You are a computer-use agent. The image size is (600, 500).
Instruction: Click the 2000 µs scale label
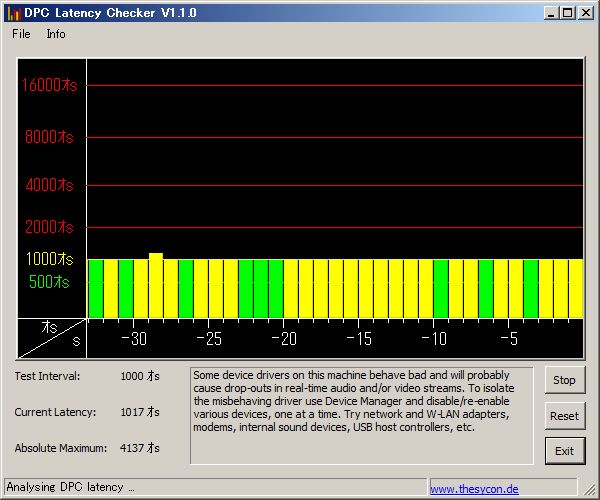(x=49, y=227)
